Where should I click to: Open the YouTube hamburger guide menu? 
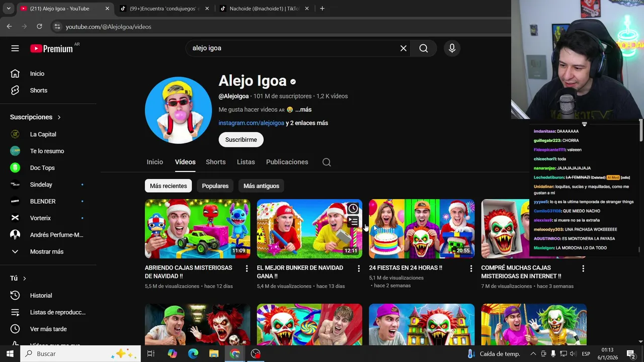[x=15, y=48]
